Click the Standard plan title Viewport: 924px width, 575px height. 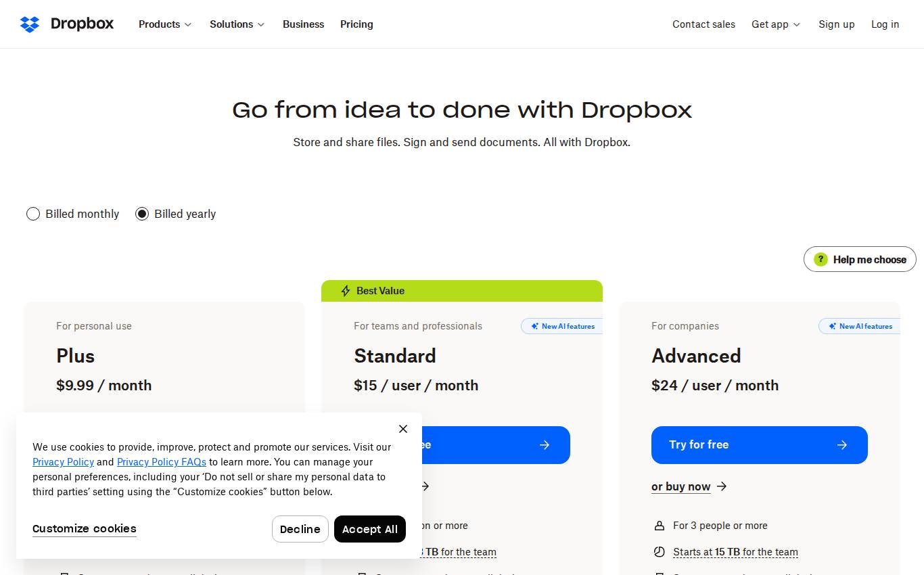[x=395, y=356]
